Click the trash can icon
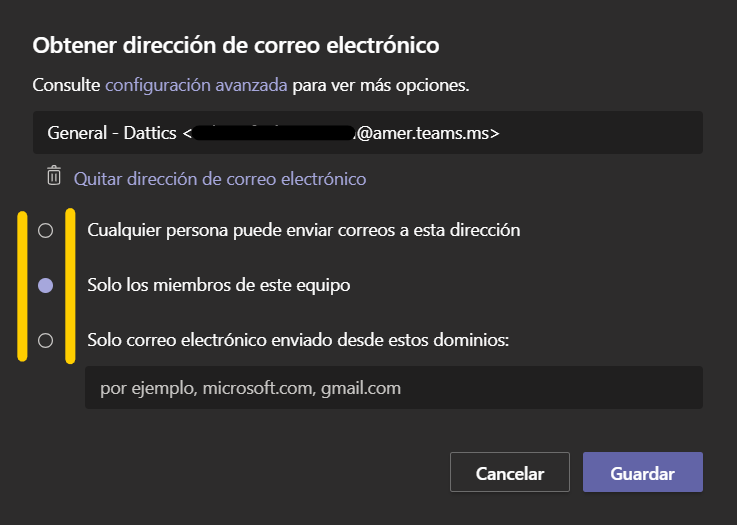The width and height of the screenshot is (737, 525). point(53,177)
